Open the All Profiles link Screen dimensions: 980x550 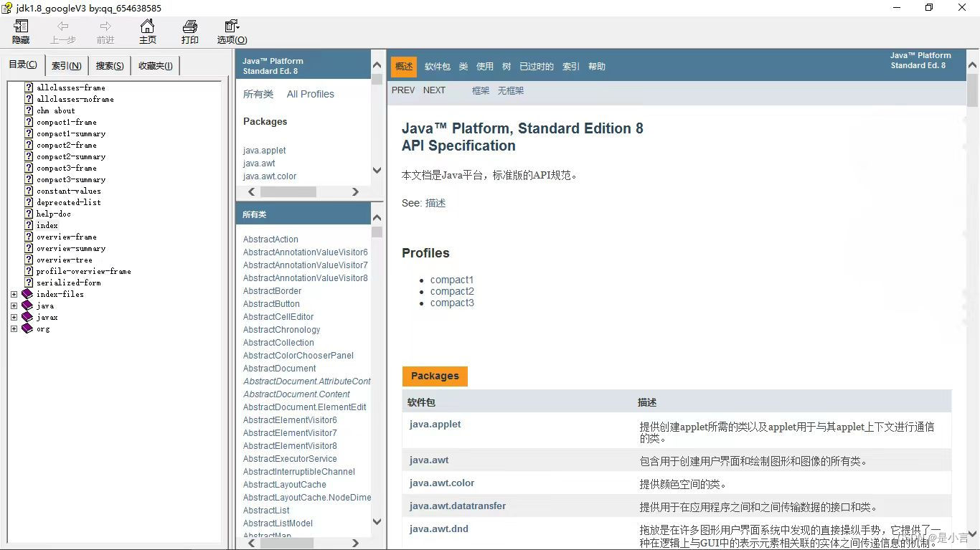click(311, 94)
